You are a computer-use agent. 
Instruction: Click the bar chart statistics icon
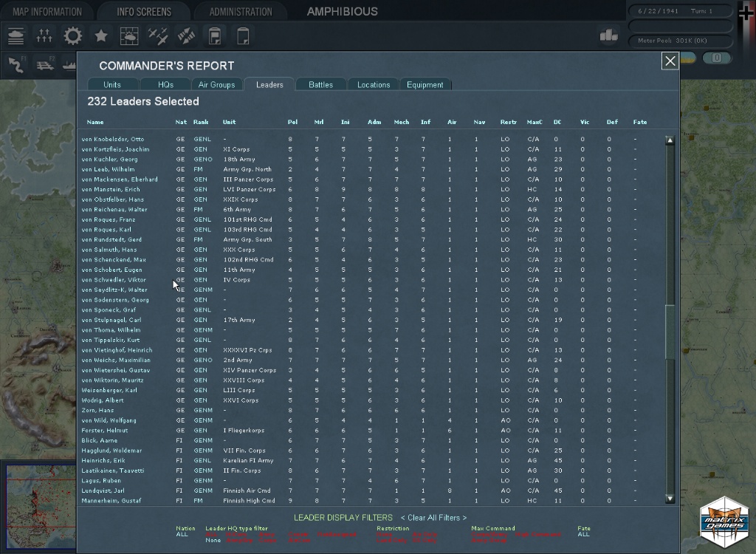(608, 35)
